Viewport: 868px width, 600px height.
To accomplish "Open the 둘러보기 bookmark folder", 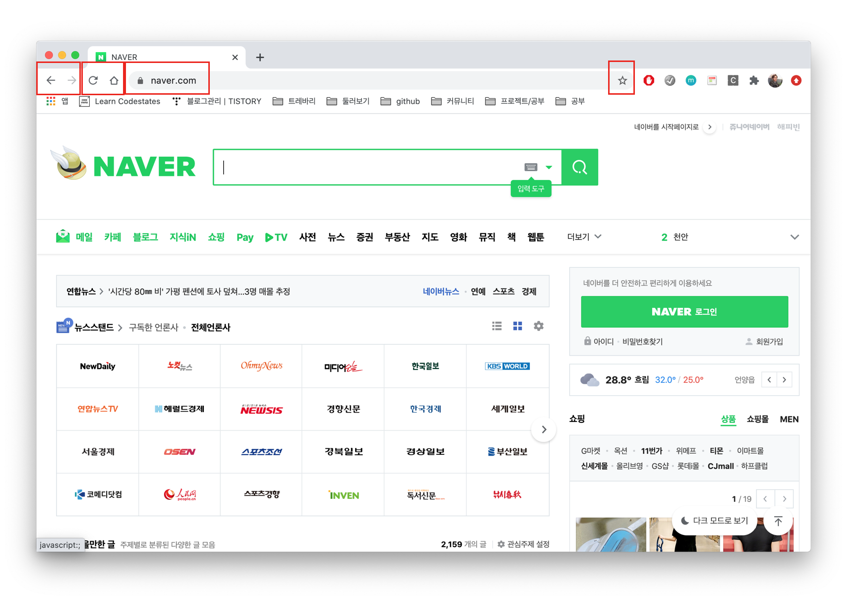I will point(348,101).
